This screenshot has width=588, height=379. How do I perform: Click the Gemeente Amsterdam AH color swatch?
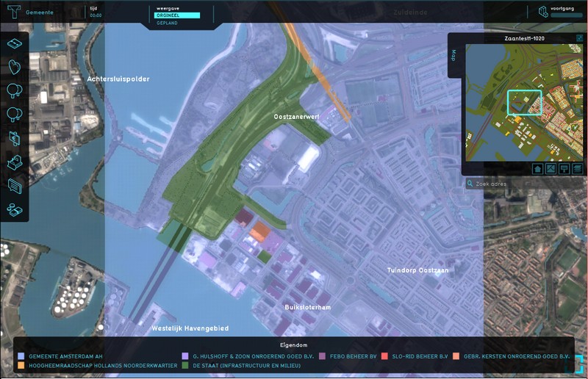[x=21, y=356]
